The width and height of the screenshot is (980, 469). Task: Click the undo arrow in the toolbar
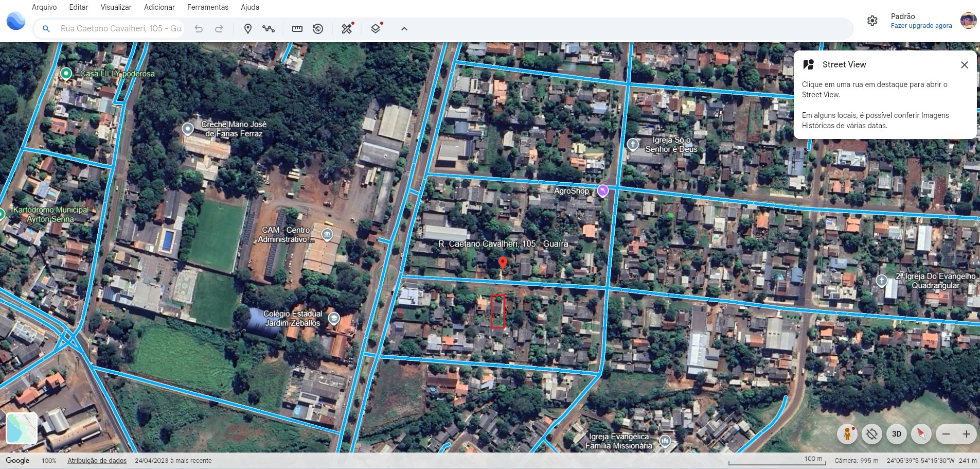(199, 29)
